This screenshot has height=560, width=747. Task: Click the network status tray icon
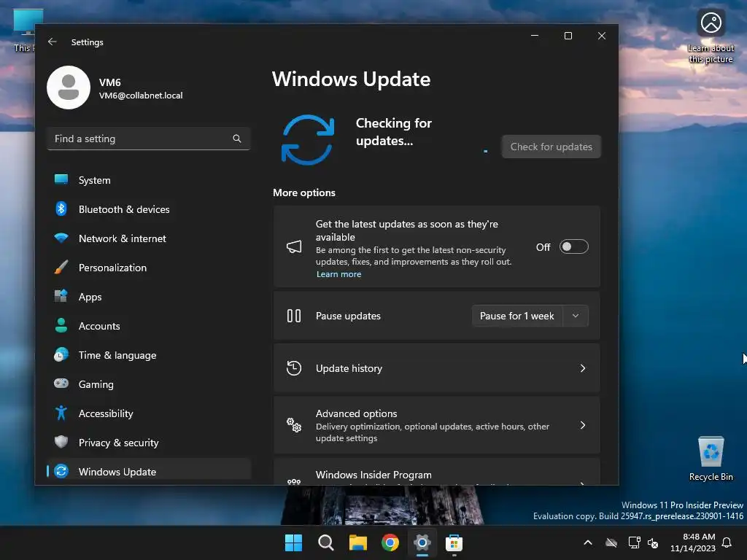click(634, 542)
